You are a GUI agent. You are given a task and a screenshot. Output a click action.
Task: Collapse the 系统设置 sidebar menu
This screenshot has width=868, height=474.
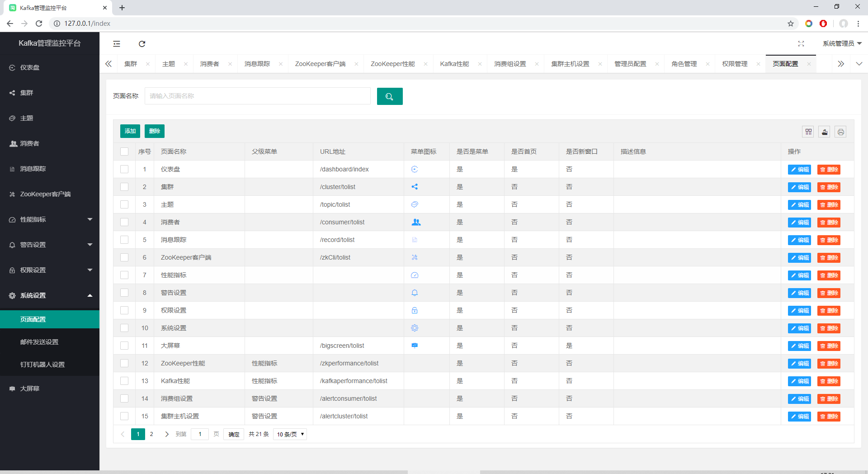click(x=50, y=295)
